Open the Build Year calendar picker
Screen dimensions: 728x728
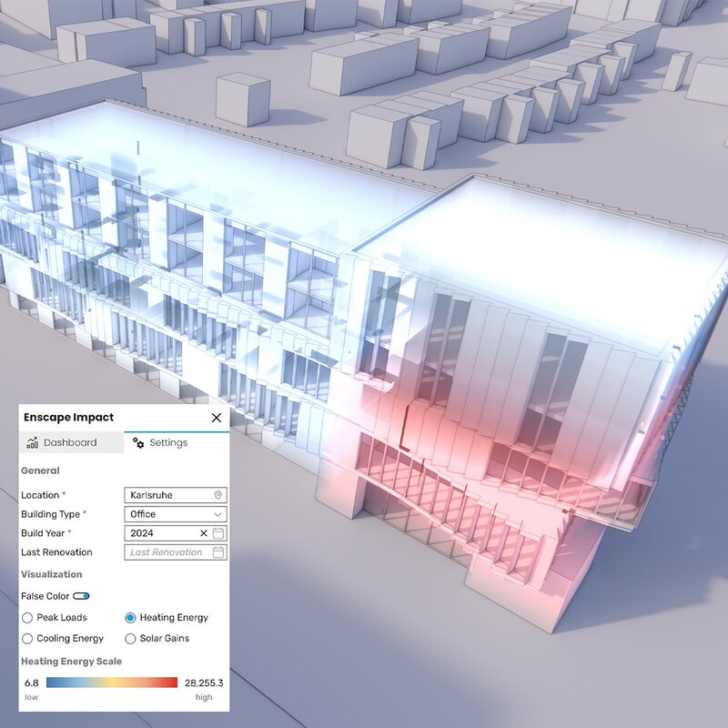(218, 533)
